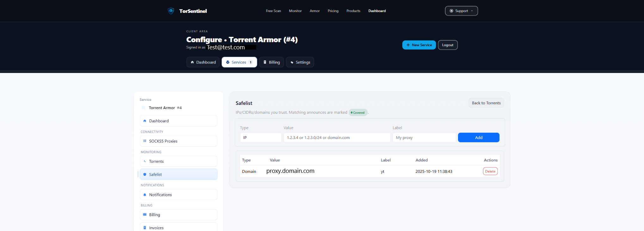
Task: Open Notifications in sidebar
Action: pyautogui.click(x=178, y=195)
